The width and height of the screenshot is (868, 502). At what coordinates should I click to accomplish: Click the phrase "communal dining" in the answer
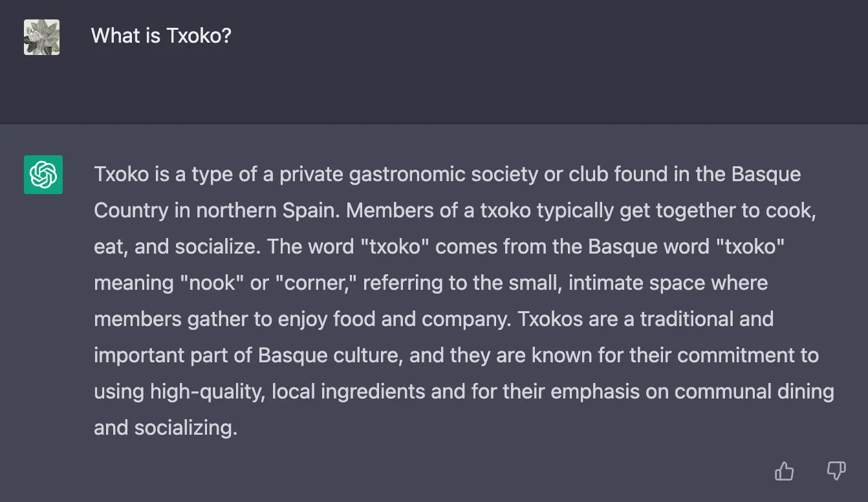(754, 391)
